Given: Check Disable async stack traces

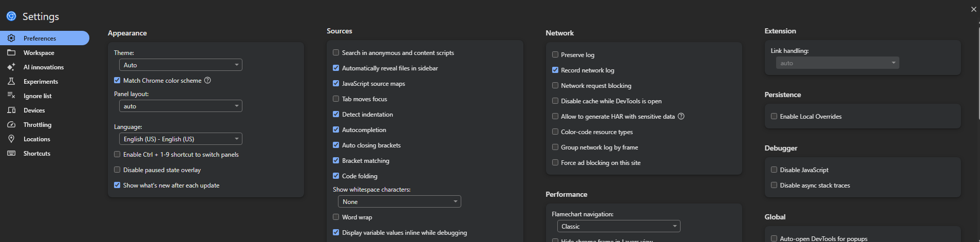Looking at the screenshot, I should (x=774, y=185).
